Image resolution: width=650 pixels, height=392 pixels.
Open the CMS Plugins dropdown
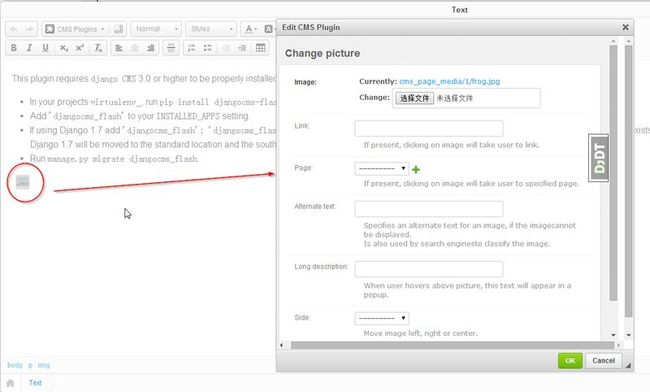click(x=75, y=29)
